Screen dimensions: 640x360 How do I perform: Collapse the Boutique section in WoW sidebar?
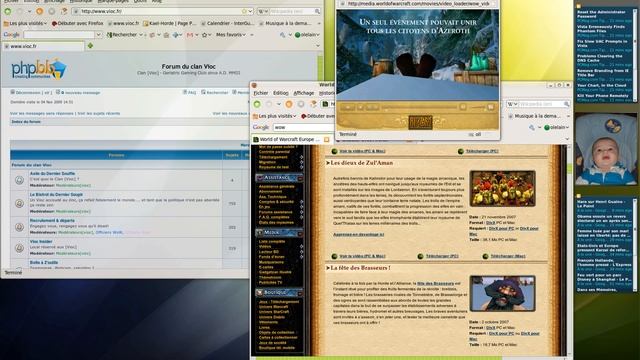tap(300, 293)
